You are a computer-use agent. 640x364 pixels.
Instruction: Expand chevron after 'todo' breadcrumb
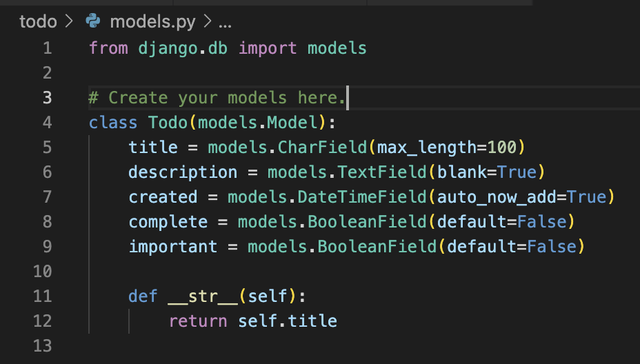tap(70, 21)
